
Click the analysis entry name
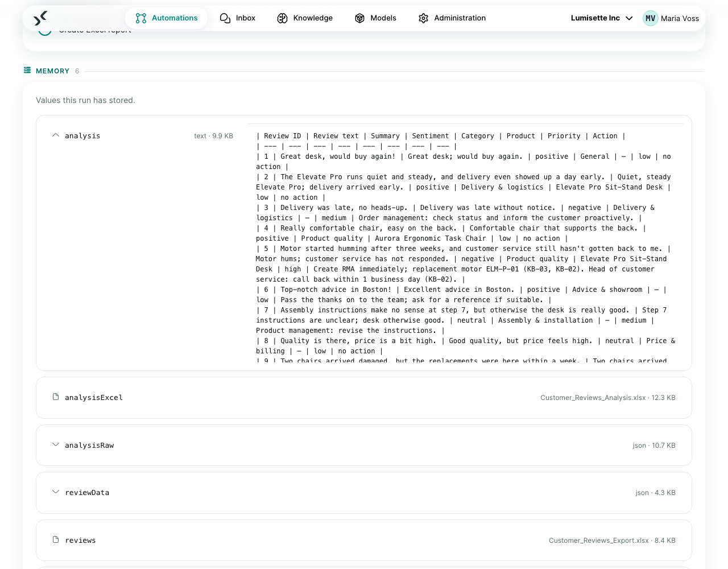pyautogui.click(x=82, y=136)
